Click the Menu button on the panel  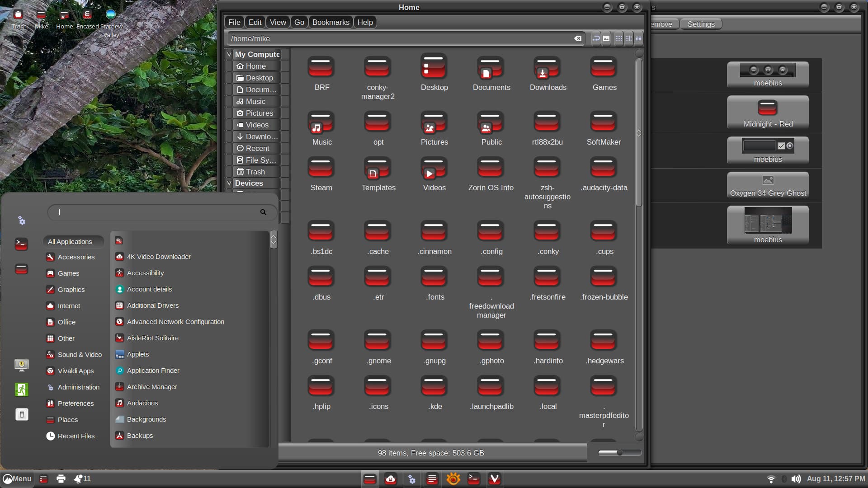click(17, 479)
